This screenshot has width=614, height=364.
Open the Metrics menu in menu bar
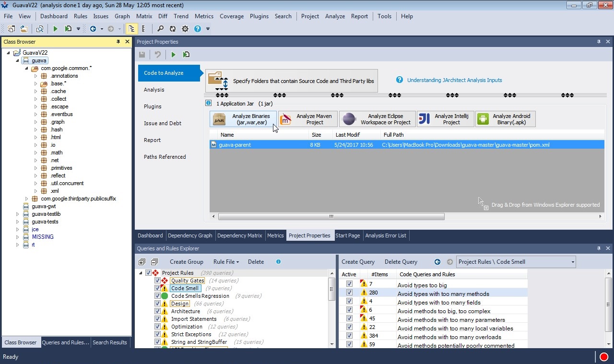pyautogui.click(x=204, y=16)
